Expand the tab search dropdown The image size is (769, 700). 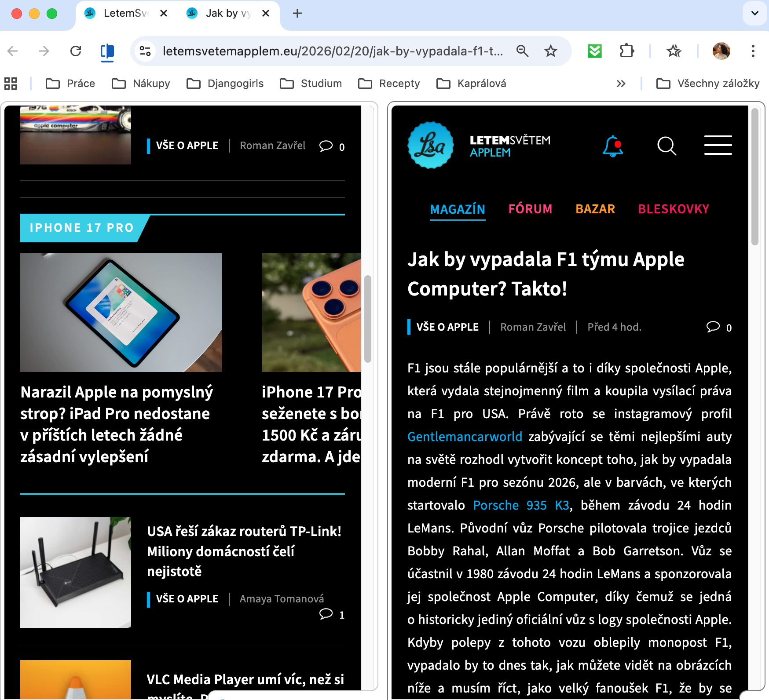click(x=755, y=13)
